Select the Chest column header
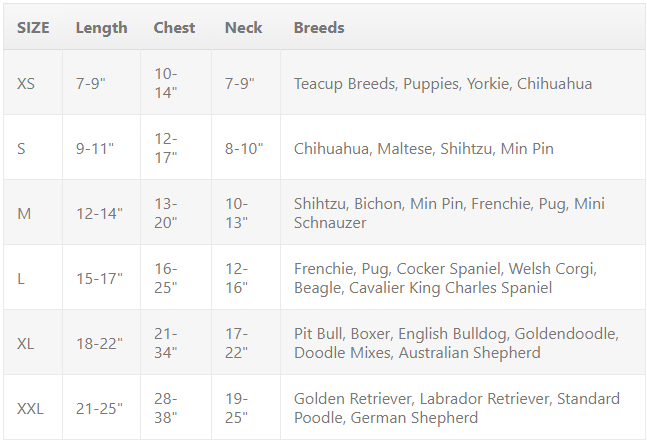Screen dimensions: 647x441 pyautogui.click(x=174, y=28)
